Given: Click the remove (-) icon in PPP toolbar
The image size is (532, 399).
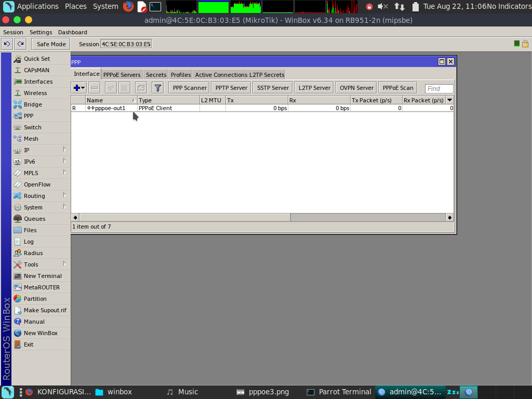Looking at the screenshot, I should 94,87.
